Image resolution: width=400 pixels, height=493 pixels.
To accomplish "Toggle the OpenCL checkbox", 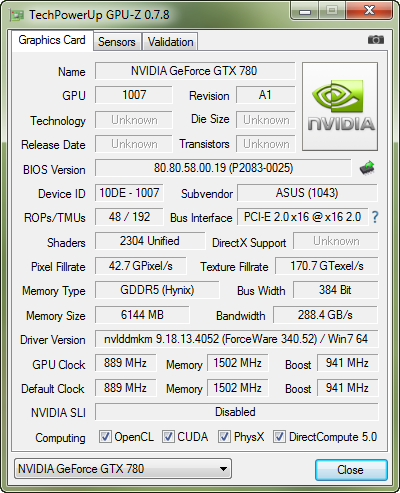I will [x=105, y=436].
